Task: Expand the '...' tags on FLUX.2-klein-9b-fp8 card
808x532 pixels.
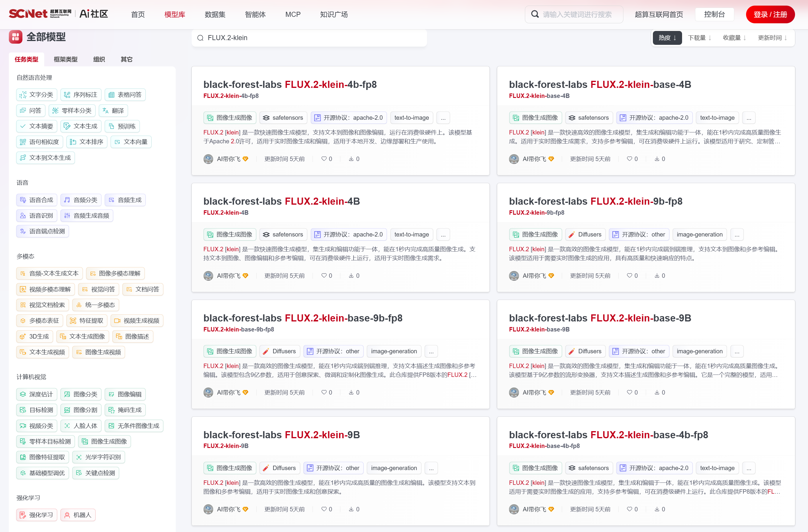Action: pyautogui.click(x=737, y=235)
